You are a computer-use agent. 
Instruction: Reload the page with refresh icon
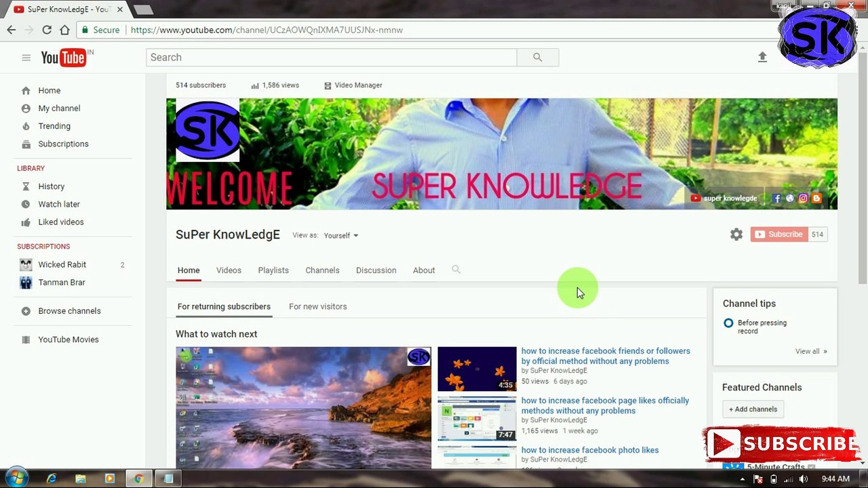47,30
